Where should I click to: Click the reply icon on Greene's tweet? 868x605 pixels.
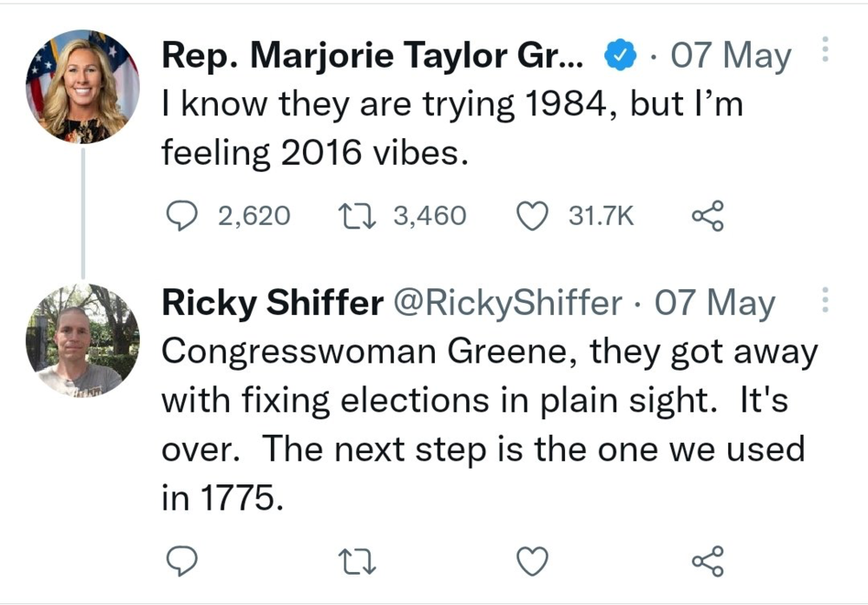(x=180, y=216)
